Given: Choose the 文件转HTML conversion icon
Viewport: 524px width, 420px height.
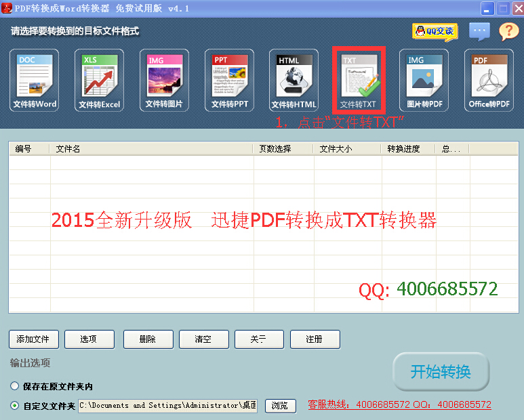Looking at the screenshot, I should (x=294, y=80).
